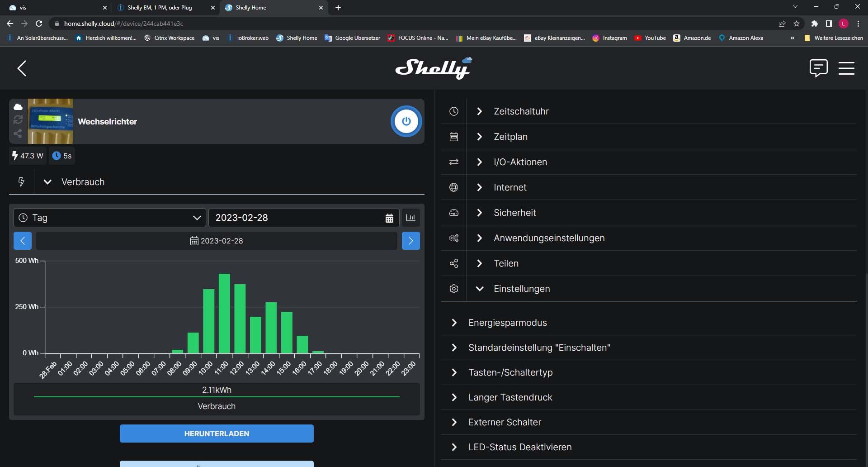
Task: Click the arrows icon for I/O-Aktionen
Action: tap(454, 162)
